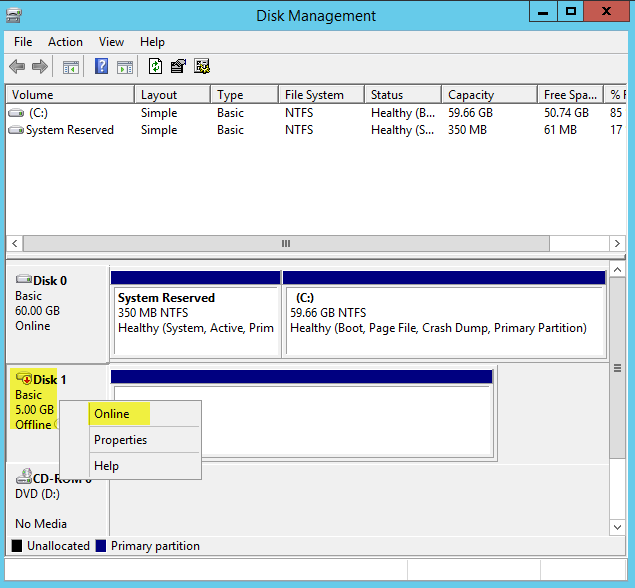This screenshot has width=635, height=588.
Task: Click the 61 MB free space cell
Action: coord(560,130)
